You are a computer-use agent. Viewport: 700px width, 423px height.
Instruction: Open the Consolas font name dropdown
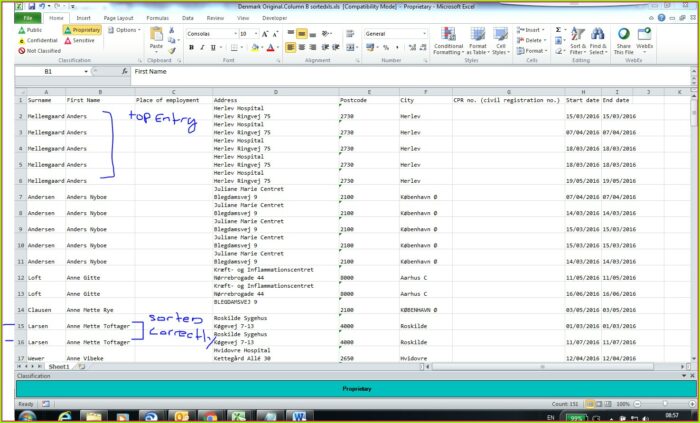coord(235,34)
